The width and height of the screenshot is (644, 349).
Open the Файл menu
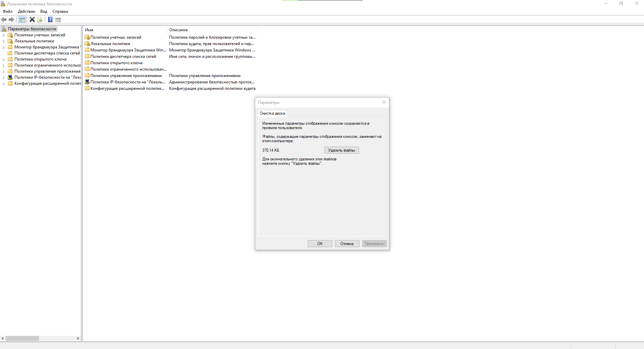click(x=7, y=11)
